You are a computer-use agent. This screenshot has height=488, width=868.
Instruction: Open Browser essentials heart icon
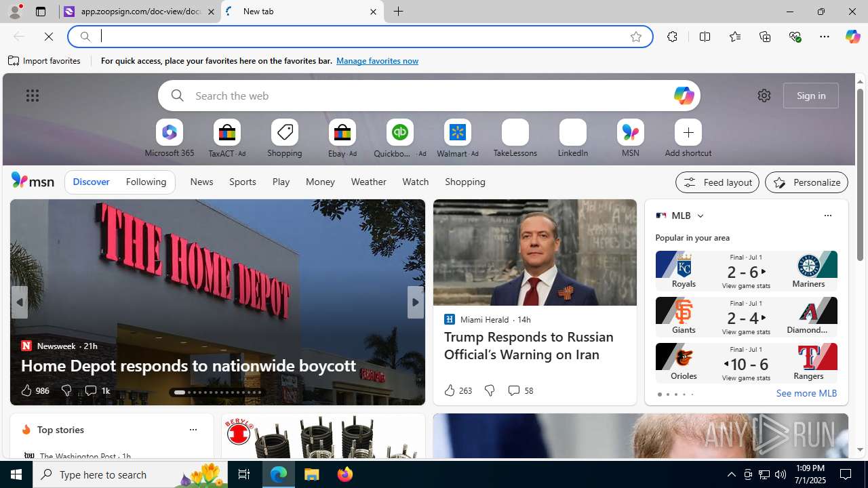tap(795, 37)
